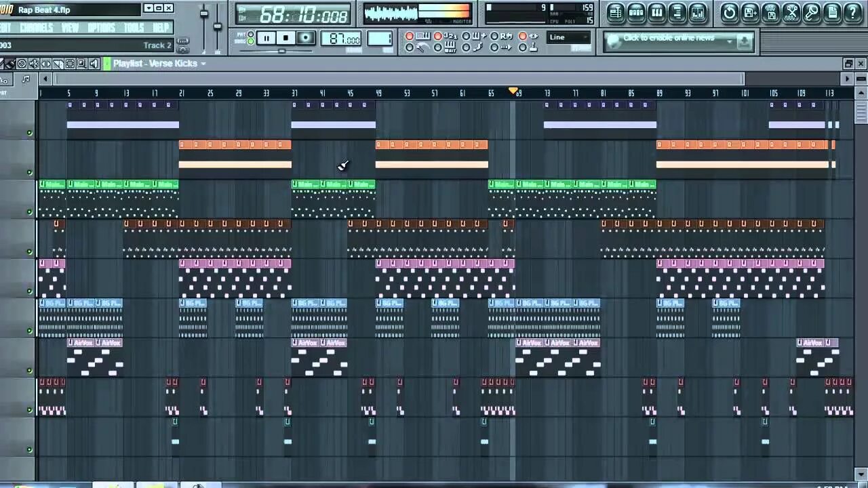Switch to Pattern mode
Screen dimensions: 868x488
pos(251,34)
